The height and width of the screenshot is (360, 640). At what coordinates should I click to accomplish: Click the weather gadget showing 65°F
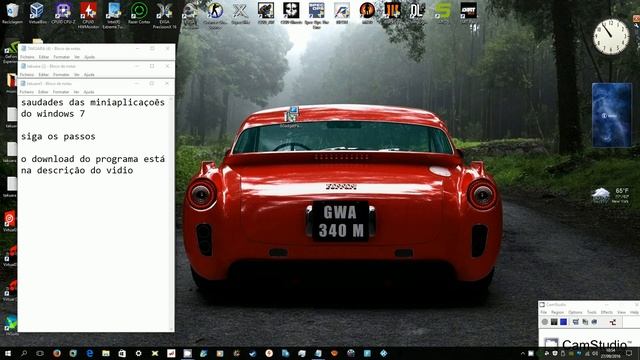[x=611, y=196]
